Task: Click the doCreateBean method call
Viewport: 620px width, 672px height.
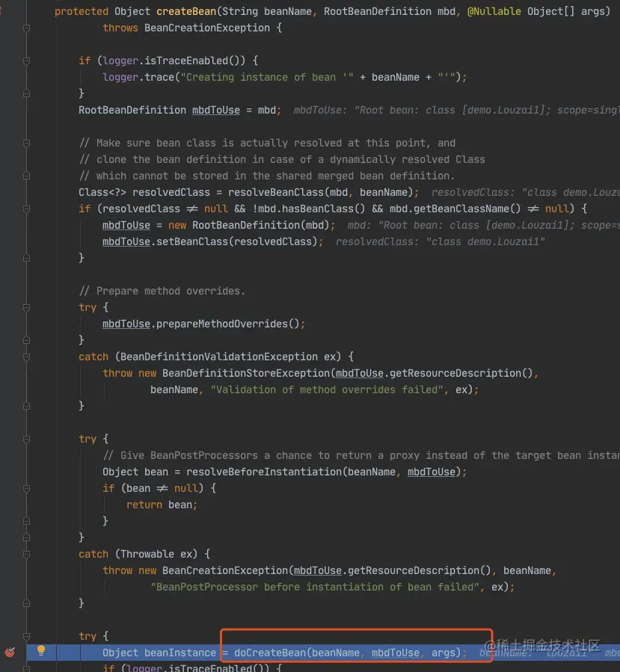Action: coord(270,653)
